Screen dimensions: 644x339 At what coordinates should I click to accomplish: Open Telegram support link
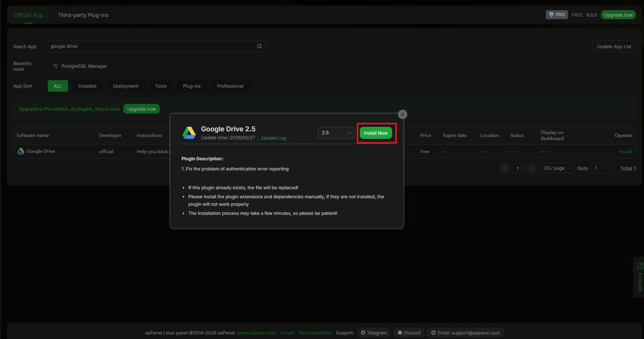tap(374, 333)
